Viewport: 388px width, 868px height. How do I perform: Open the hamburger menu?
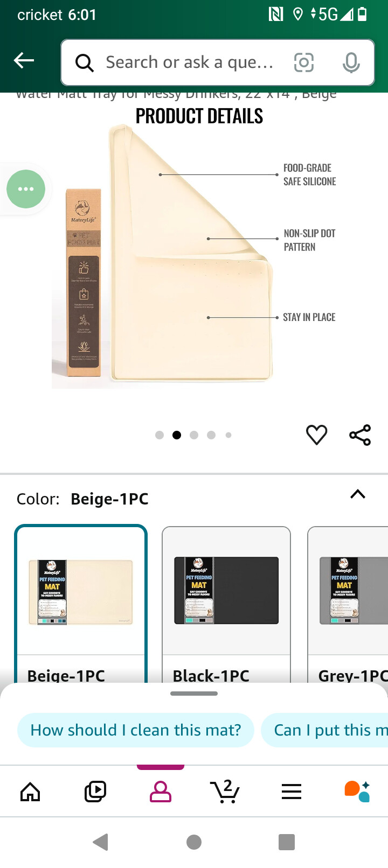tap(291, 791)
